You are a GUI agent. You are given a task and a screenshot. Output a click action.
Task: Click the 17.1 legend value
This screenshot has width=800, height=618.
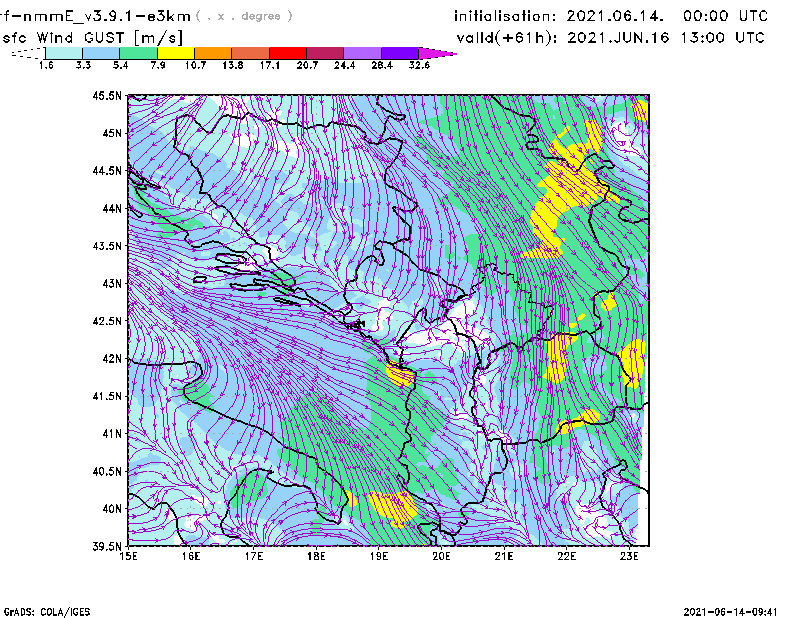(270, 65)
